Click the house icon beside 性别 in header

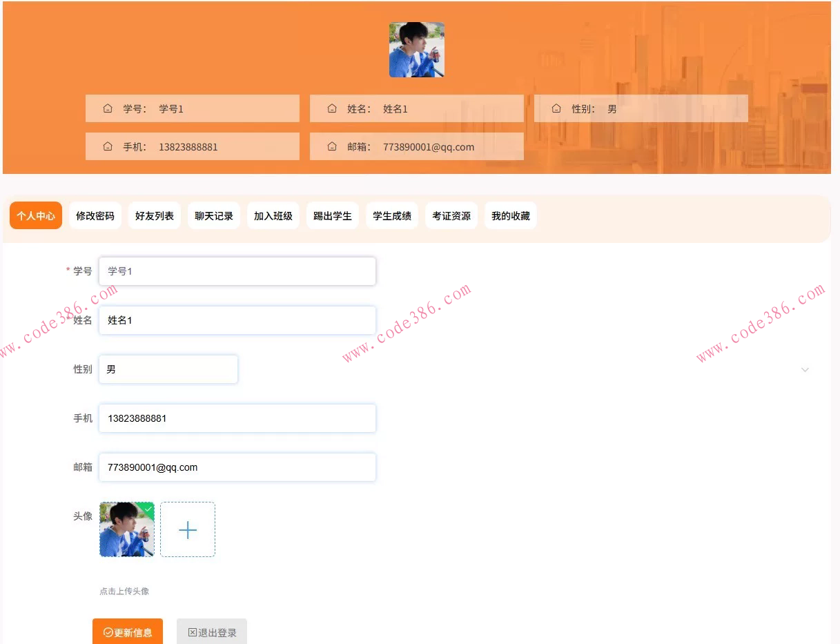point(556,108)
